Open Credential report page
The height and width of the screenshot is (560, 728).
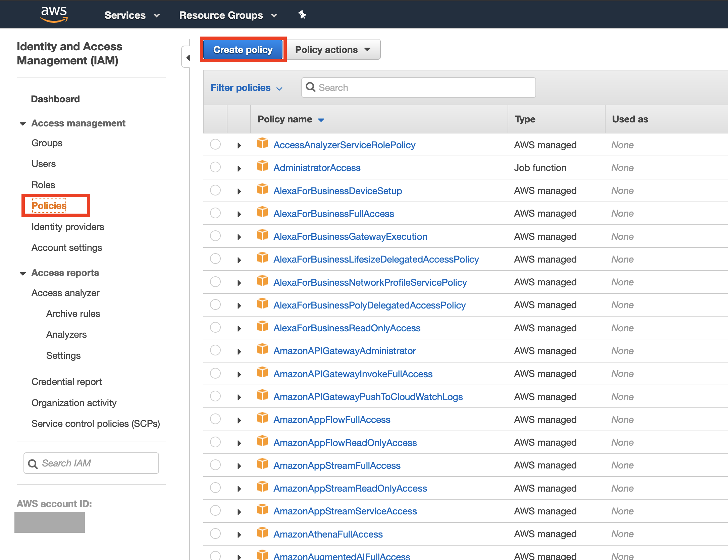[67, 382]
